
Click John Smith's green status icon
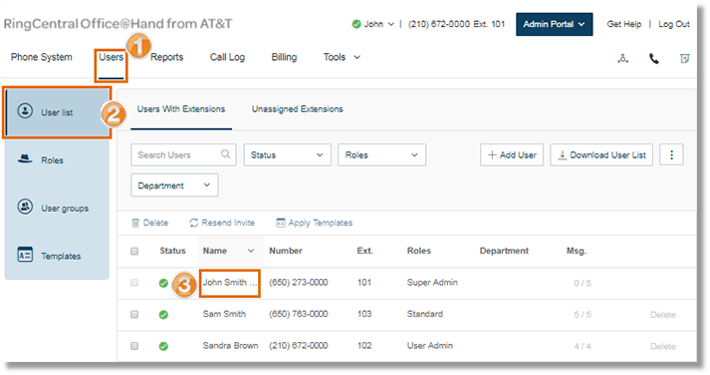point(163,283)
